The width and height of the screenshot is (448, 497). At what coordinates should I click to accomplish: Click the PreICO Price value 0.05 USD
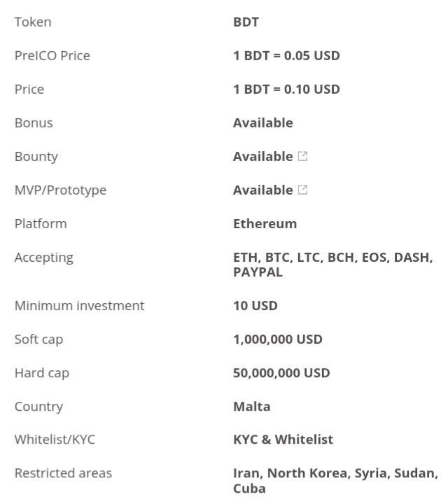(286, 56)
